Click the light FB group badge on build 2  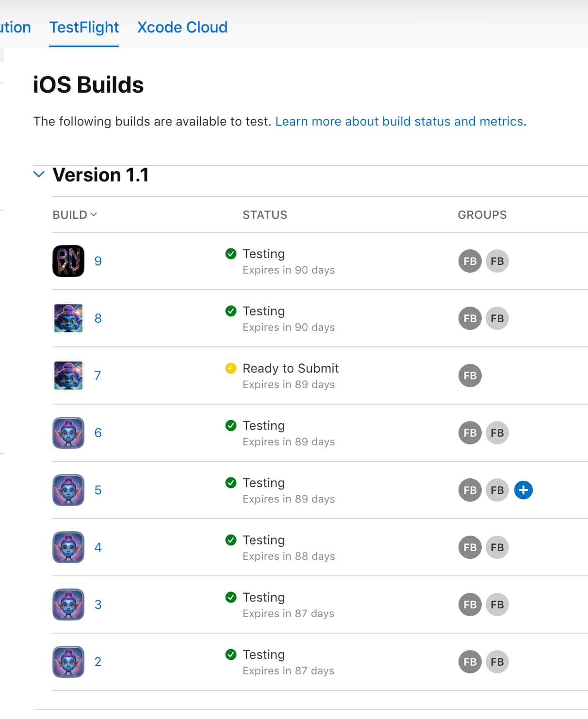tap(497, 662)
